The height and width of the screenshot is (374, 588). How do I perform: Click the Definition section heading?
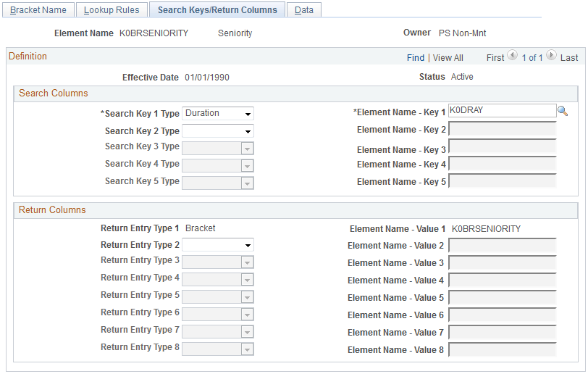coord(28,57)
